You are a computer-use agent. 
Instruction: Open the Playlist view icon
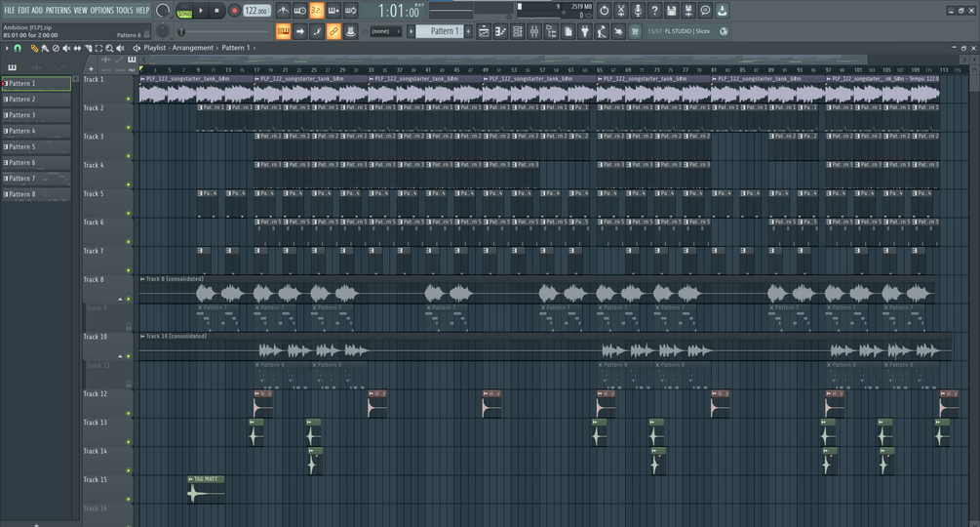[x=484, y=31]
